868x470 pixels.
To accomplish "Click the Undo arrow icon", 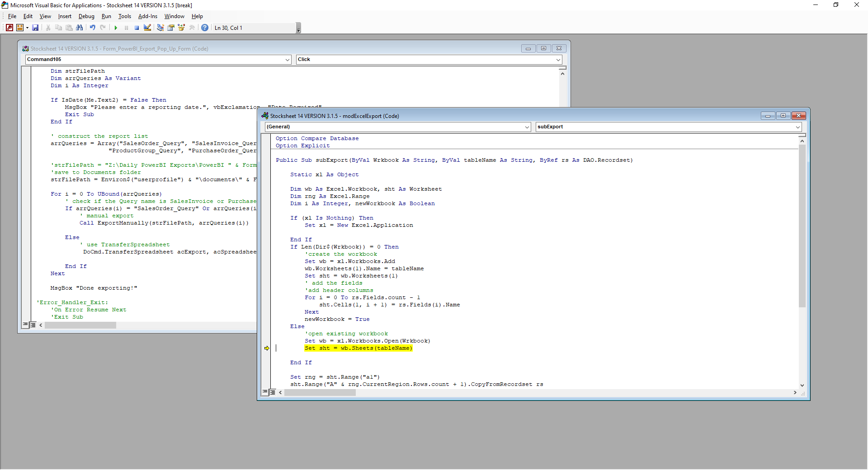I will coord(92,28).
